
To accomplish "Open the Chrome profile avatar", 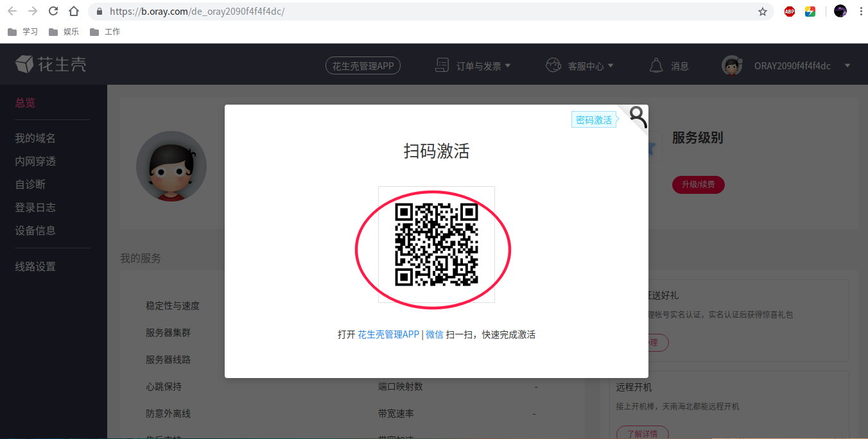I will click(x=840, y=11).
